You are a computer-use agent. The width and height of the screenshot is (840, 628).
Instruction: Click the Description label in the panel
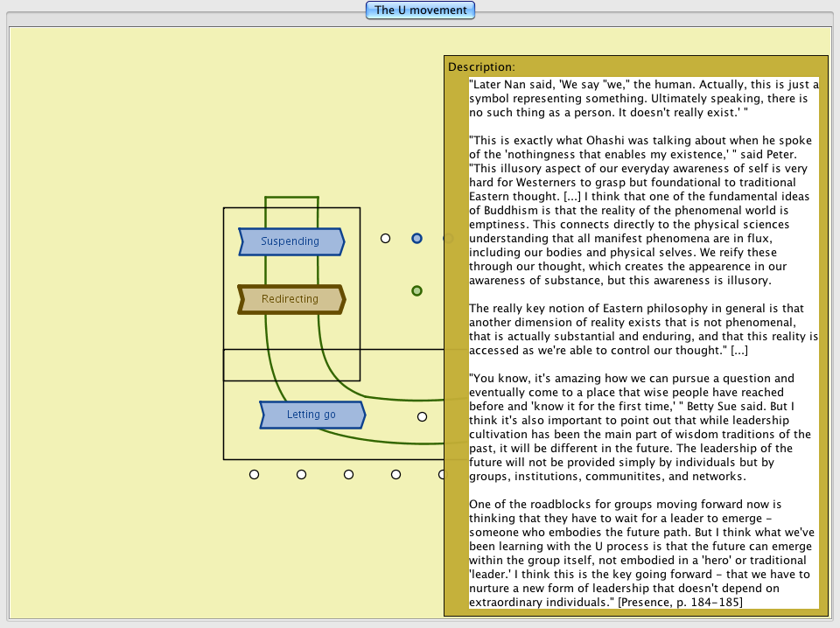click(x=481, y=66)
